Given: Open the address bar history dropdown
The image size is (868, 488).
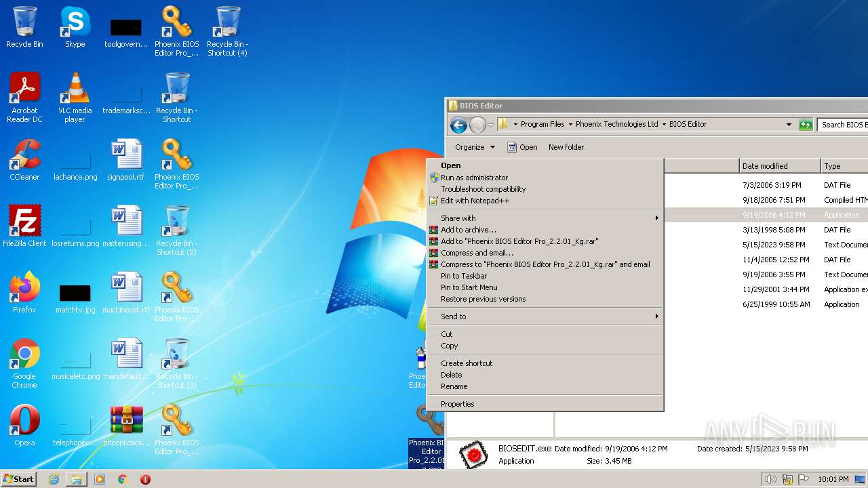Looking at the screenshot, I should click(789, 125).
